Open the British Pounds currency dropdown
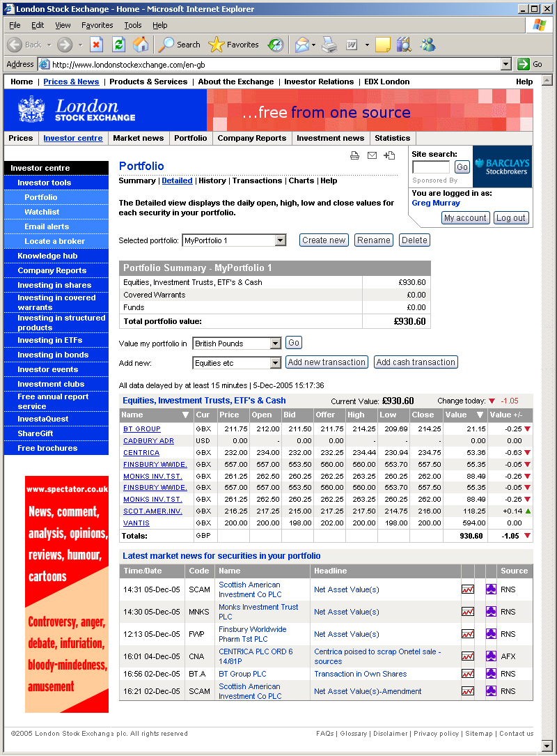The height and width of the screenshot is (756, 557). [276, 344]
